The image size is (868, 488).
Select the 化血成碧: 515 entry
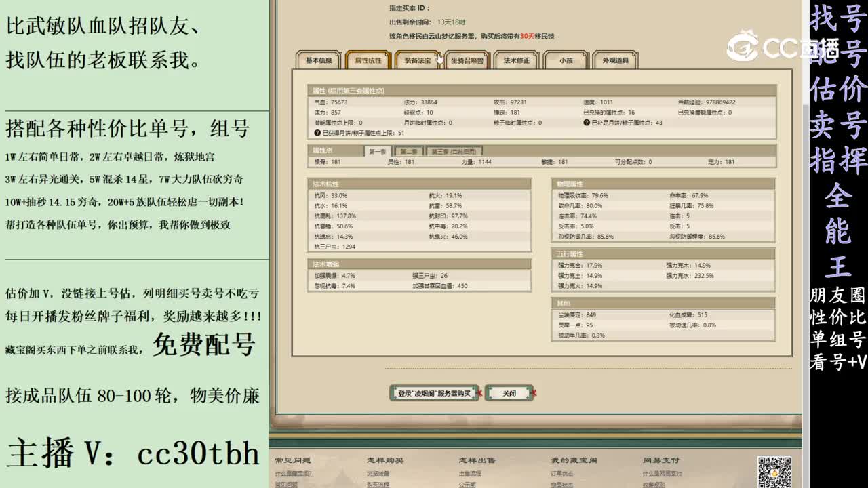click(688, 315)
